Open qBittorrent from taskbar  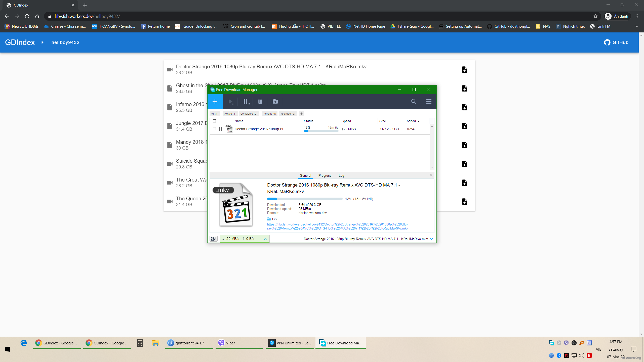point(189,343)
